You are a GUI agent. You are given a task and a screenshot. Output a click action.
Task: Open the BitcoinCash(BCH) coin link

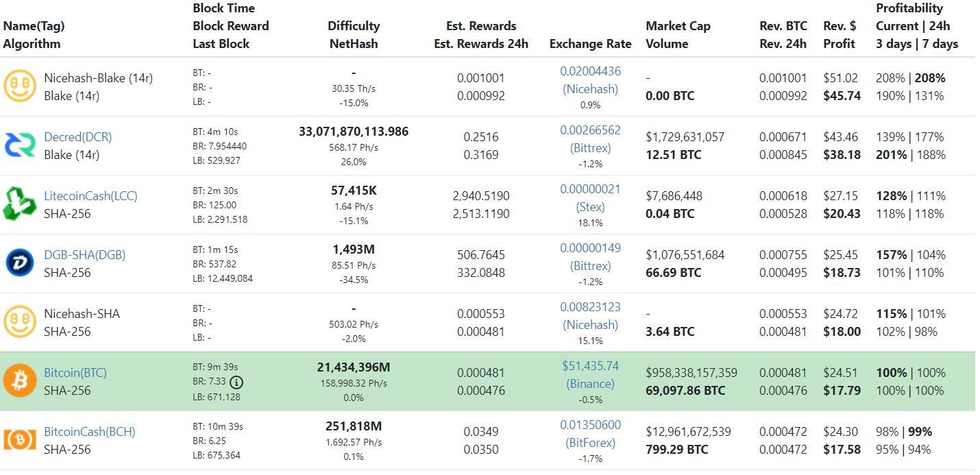(90, 431)
